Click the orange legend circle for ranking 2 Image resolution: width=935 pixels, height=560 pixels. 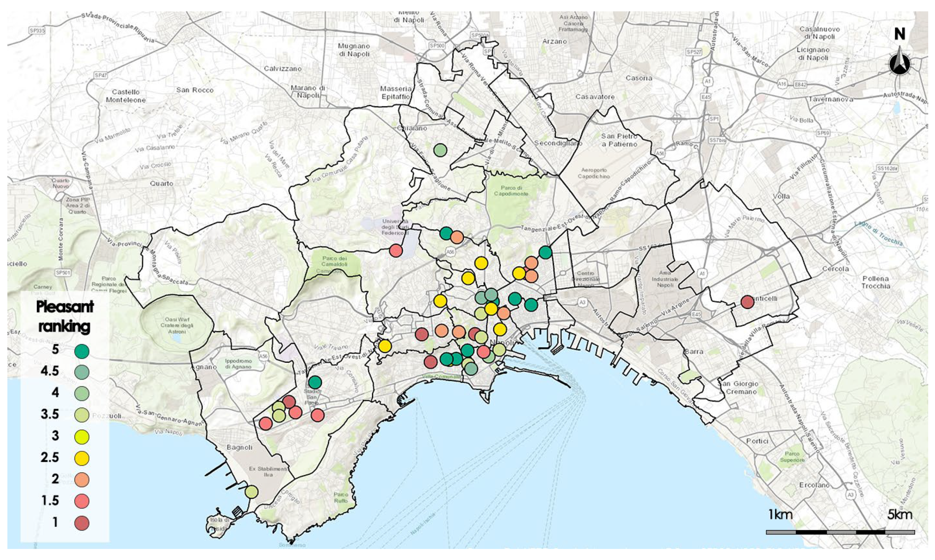(82, 479)
